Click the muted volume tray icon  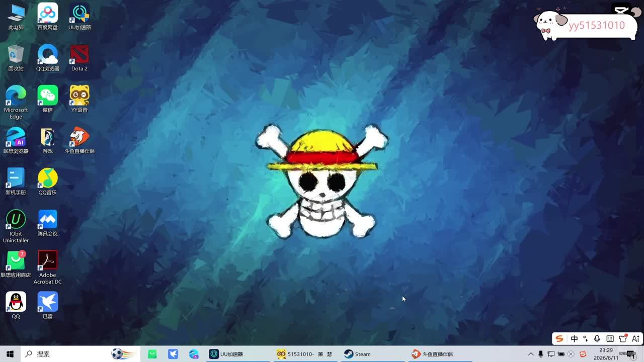pyautogui.click(x=571, y=354)
